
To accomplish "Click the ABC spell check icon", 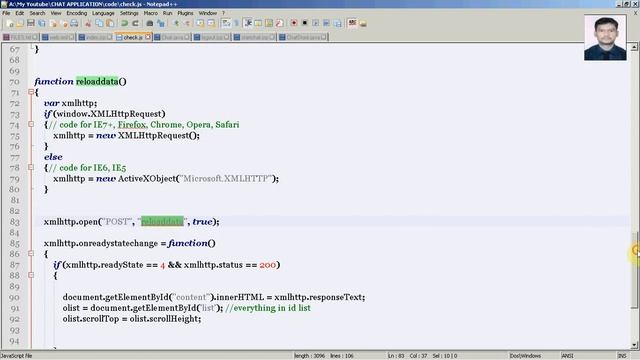I will point(352,23).
